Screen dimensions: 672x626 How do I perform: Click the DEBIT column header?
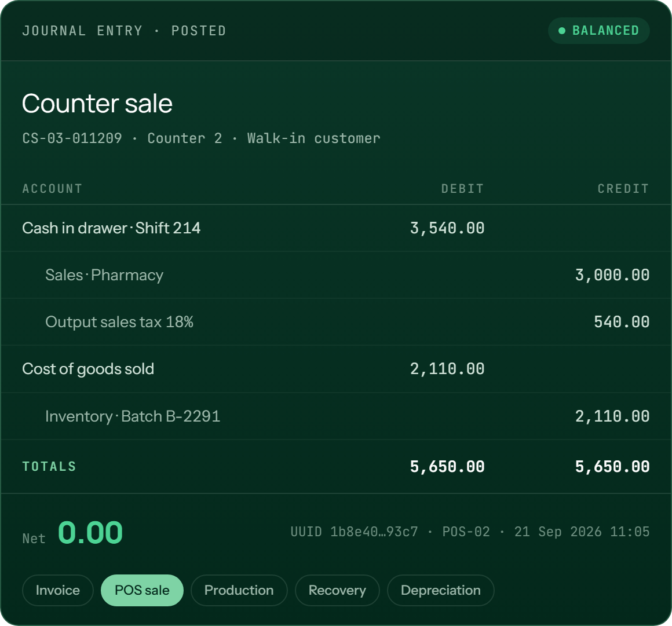pyautogui.click(x=462, y=189)
